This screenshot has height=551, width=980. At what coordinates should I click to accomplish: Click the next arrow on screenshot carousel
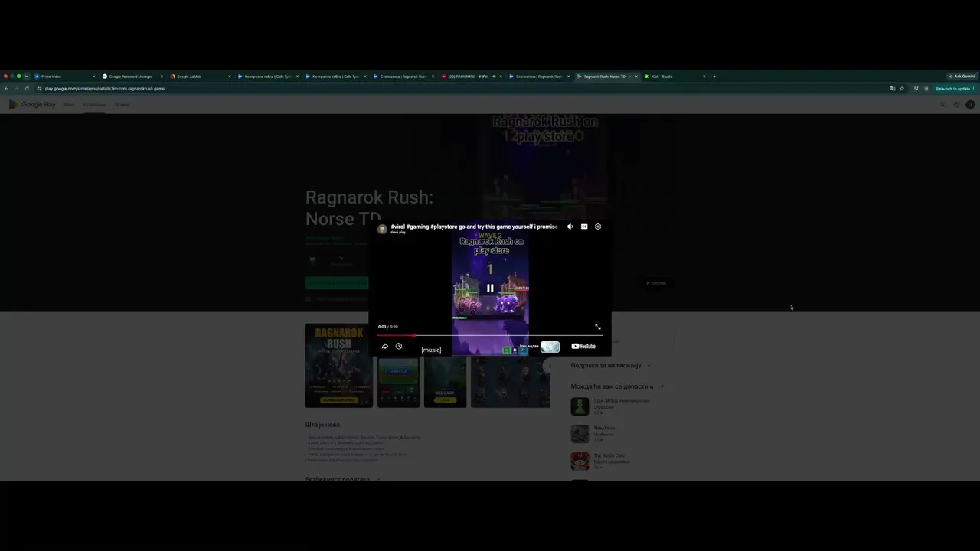coord(548,366)
